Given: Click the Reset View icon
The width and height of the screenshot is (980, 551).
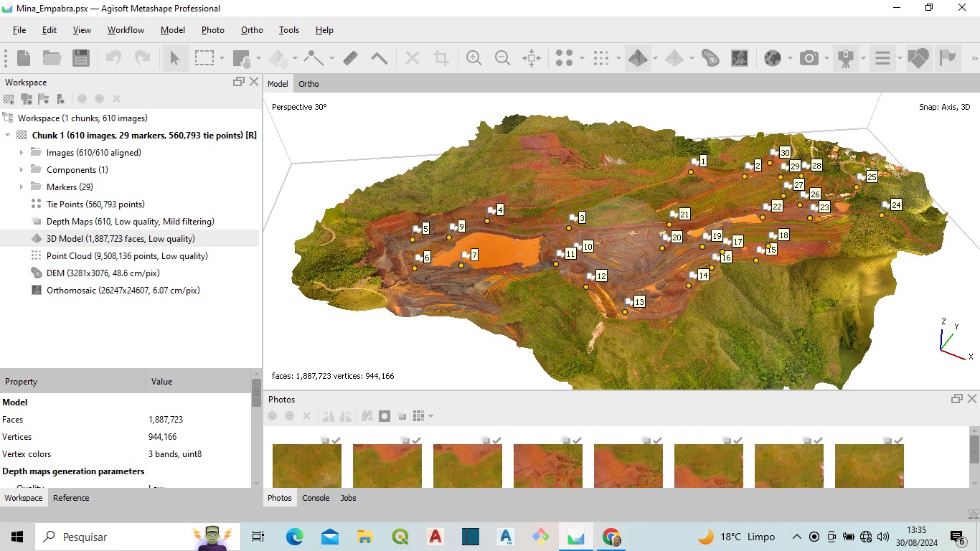Looking at the screenshot, I should pos(532,58).
